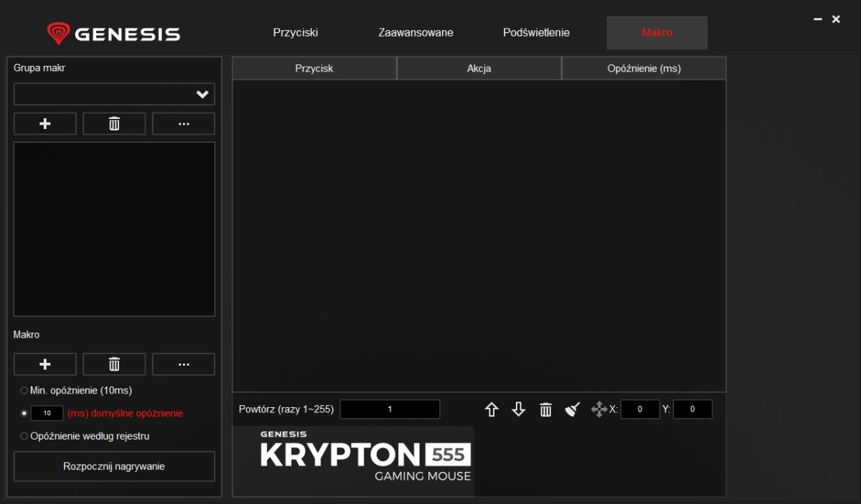
Task: Select Min. opóźnienie (10ms) radio option
Action: click(x=24, y=391)
